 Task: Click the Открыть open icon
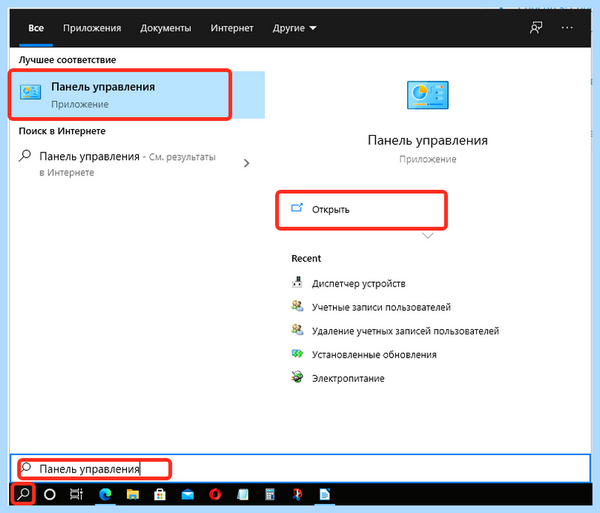point(297,208)
